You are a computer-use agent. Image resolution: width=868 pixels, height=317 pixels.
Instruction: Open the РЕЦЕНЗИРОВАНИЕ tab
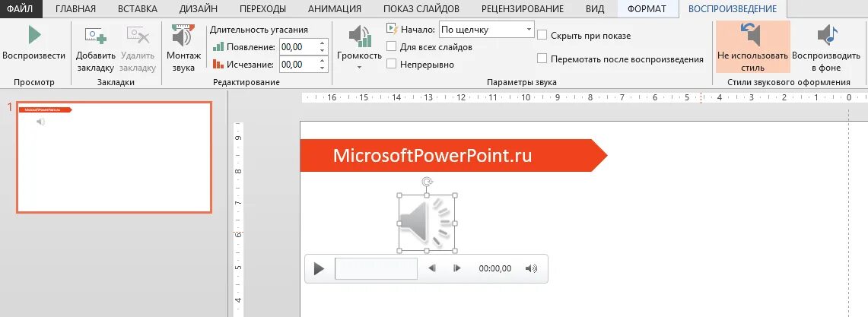523,9
